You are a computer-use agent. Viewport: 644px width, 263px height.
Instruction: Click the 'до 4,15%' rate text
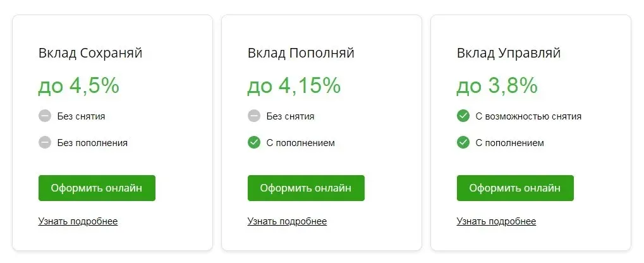(294, 86)
